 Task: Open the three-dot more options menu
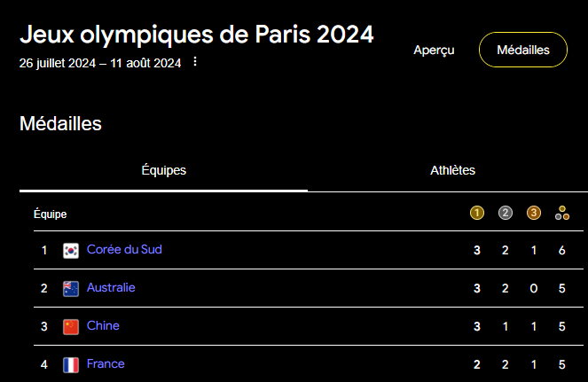pyautogui.click(x=195, y=62)
